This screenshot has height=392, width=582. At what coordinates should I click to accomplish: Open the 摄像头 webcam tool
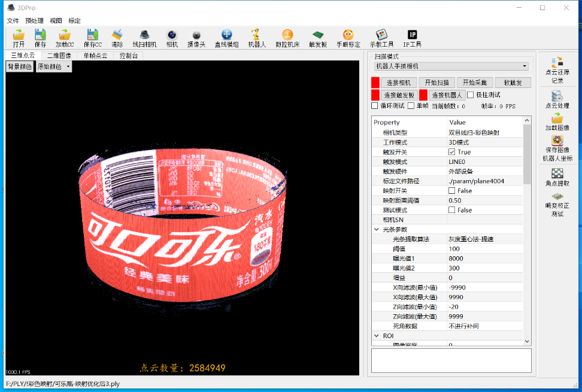click(x=196, y=38)
